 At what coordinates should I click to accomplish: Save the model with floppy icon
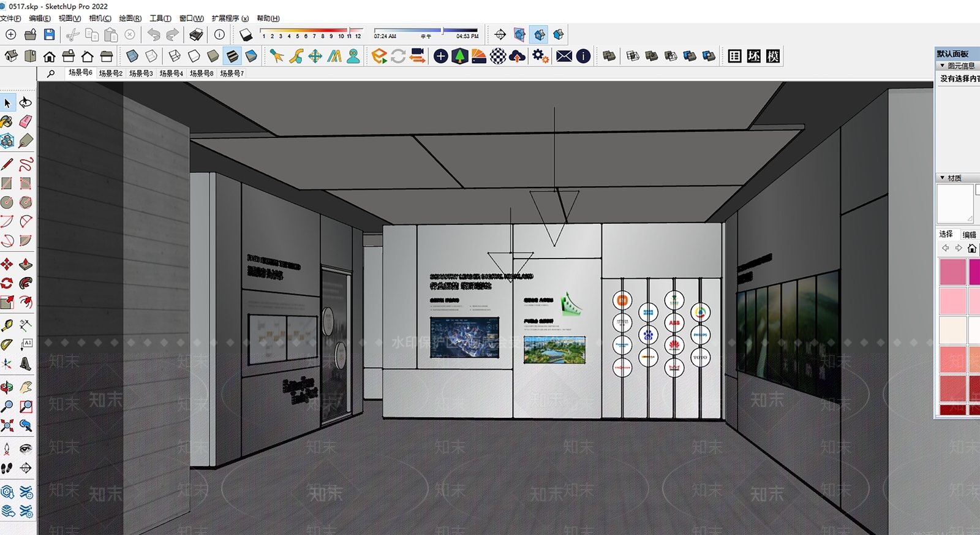50,34
